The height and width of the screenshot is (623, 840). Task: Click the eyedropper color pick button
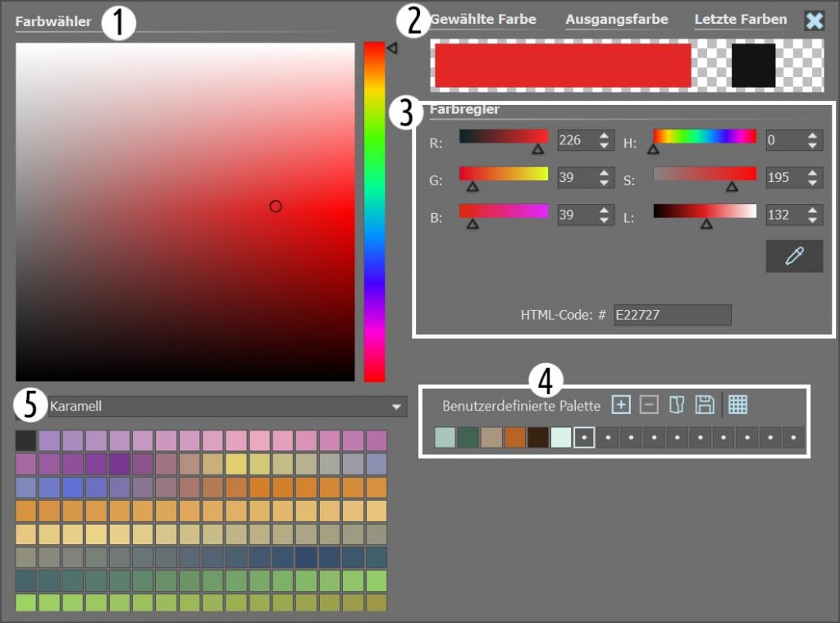[x=793, y=257]
